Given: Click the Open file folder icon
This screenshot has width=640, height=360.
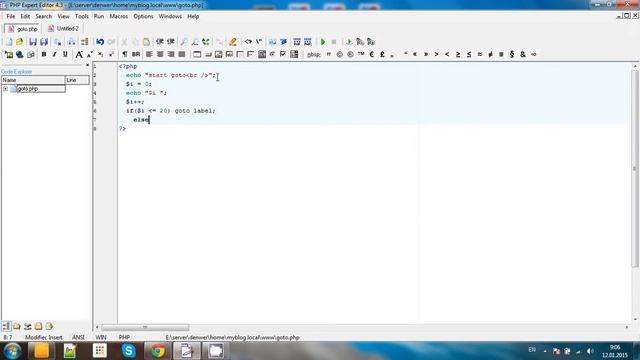Looking at the screenshot, I should point(19,42).
